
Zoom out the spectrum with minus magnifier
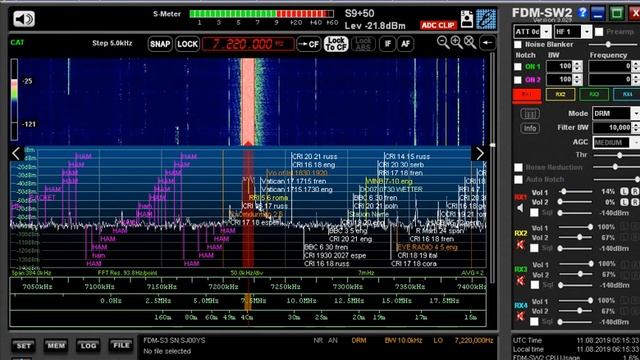point(443,42)
